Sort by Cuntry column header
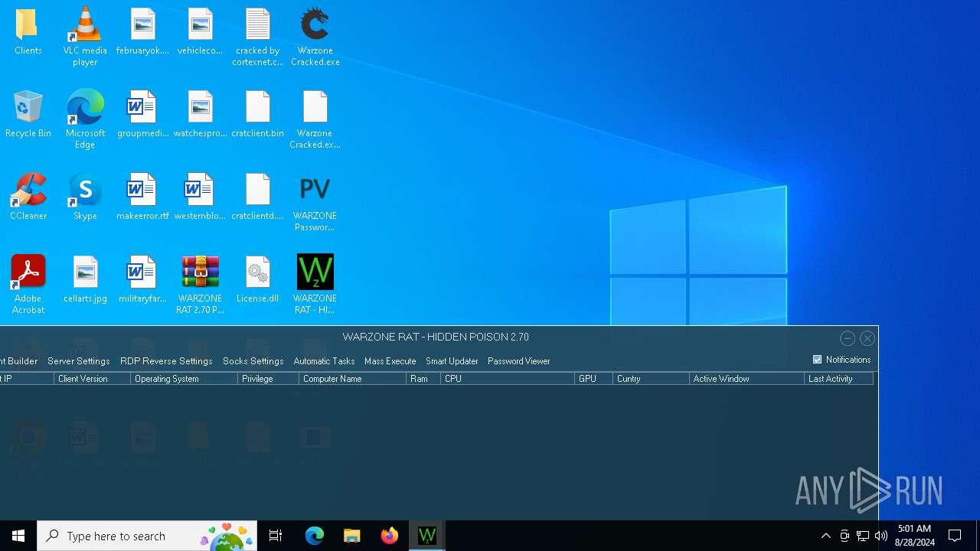The height and width of the screenshot is (551, 980). coord(652,379)
